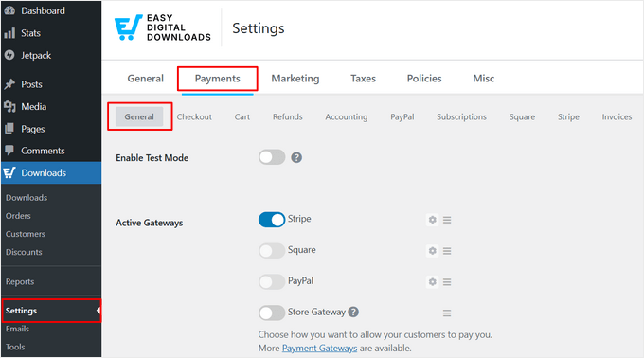Open the Misc settings tab
Screen dimensions: 644x358
484,79
